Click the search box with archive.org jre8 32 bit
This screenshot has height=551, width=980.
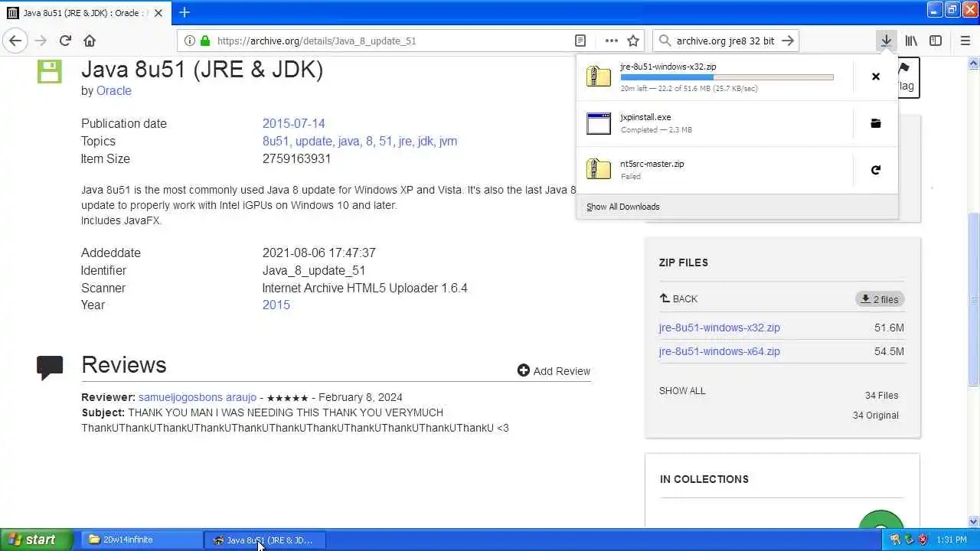point(725,41)
